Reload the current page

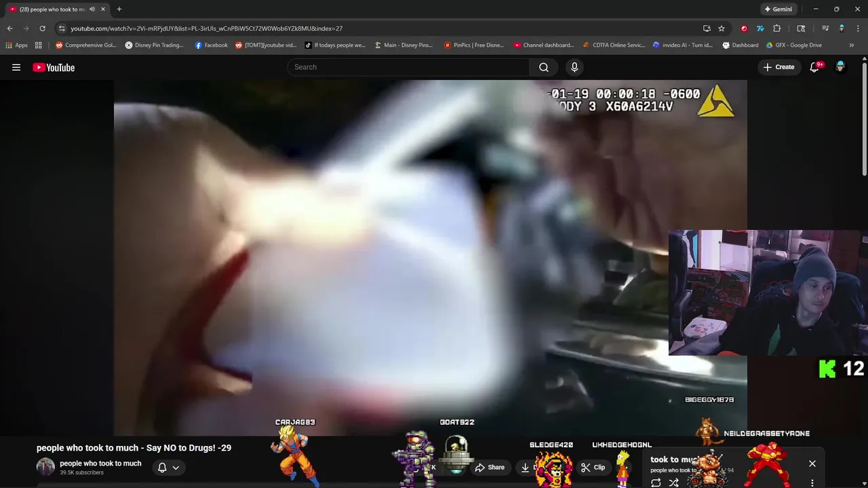coord(42,28)
